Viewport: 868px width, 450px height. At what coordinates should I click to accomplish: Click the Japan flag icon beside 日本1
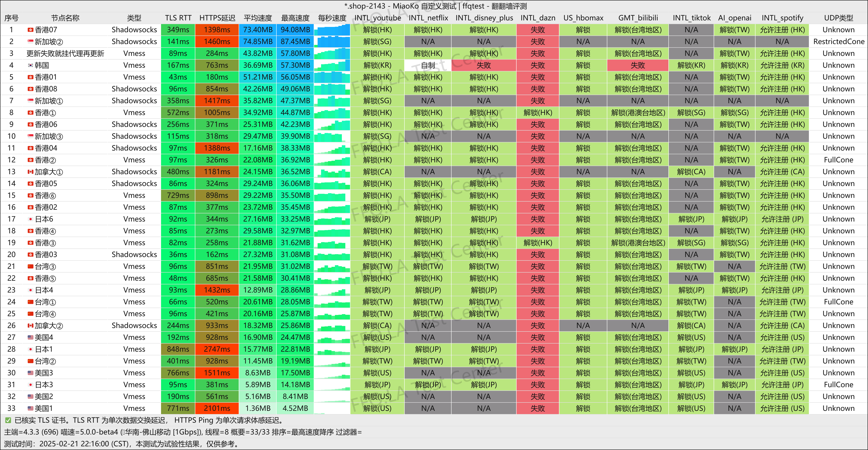click(x=30, y=349)
